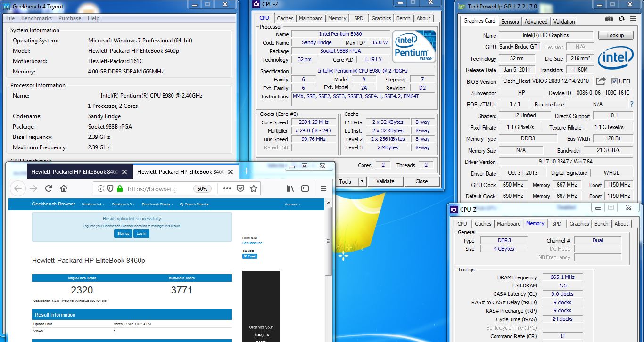Click Search Results link in Geekbench navbar
This screenshot has height=342, width=644.
tap(194, 204)
